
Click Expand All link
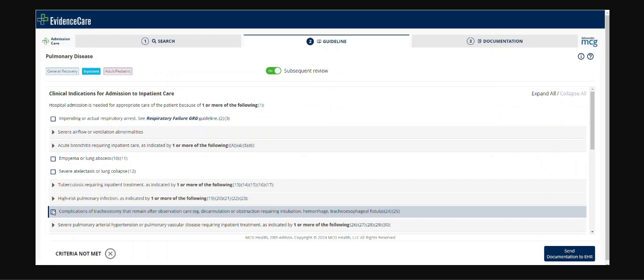(544, 94)
